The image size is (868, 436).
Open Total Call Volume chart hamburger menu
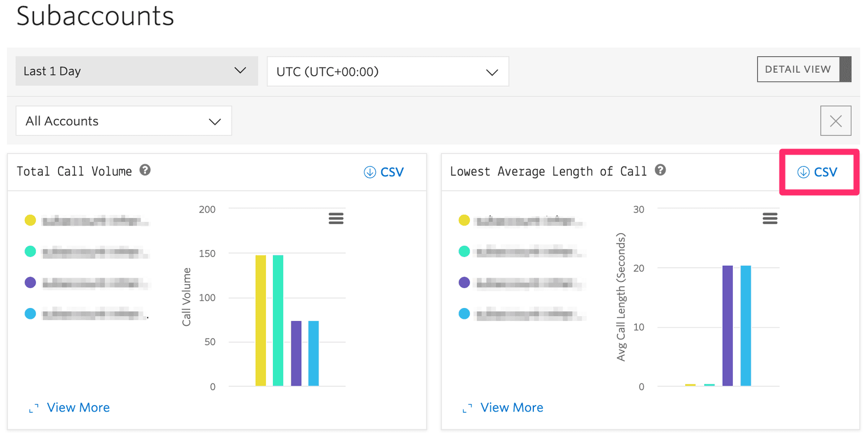click(336, 219)
